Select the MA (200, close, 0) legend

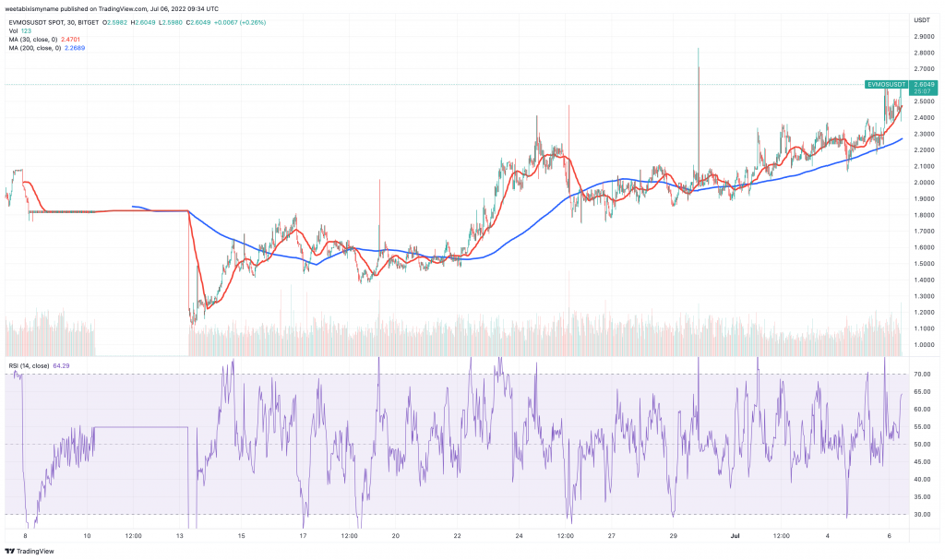click(x=35, y=48)
